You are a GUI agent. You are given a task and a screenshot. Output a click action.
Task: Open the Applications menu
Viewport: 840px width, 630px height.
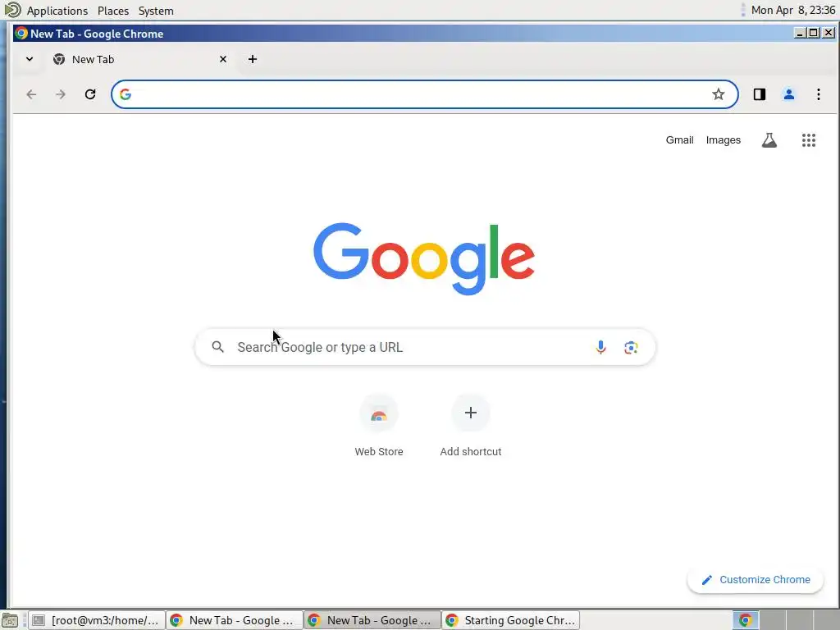point(57,11)
